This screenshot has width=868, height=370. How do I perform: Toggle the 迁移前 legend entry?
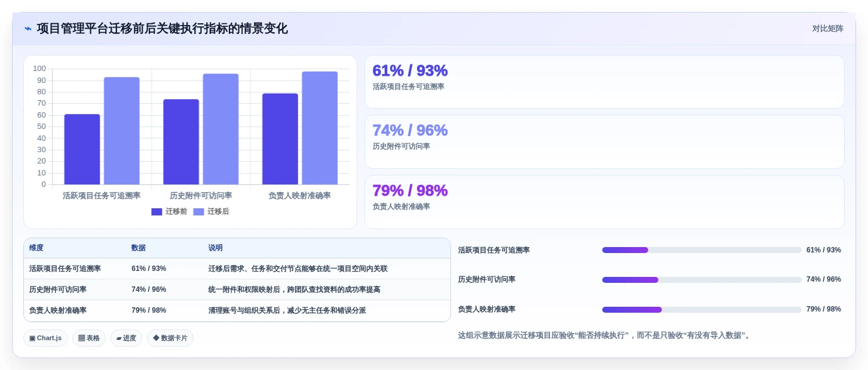169,212
